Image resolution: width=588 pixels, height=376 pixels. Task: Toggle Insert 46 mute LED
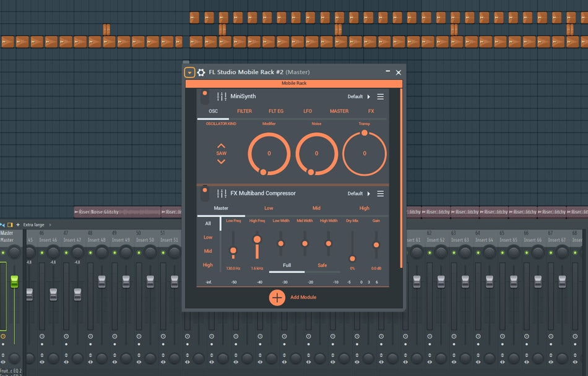42,253
